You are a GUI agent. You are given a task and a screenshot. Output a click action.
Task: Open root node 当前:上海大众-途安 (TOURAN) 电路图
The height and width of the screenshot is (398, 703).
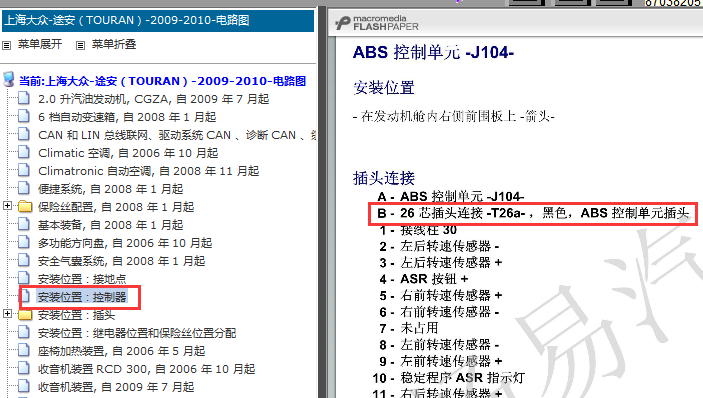click(x=162, y=81)
